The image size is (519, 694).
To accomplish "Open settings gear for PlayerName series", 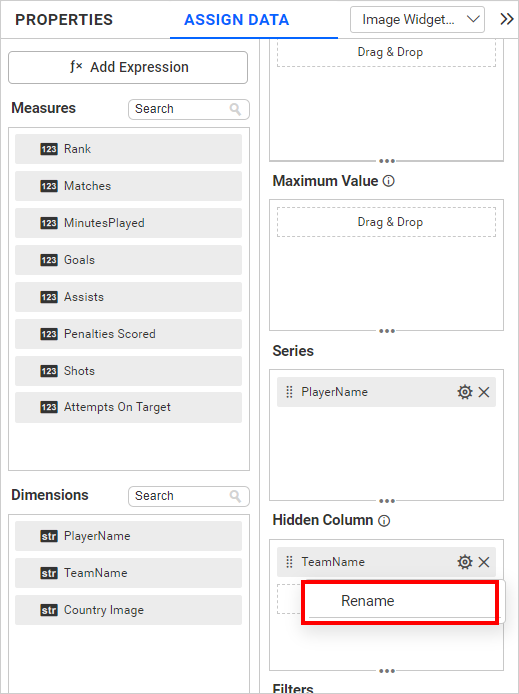I will (465, 392).
